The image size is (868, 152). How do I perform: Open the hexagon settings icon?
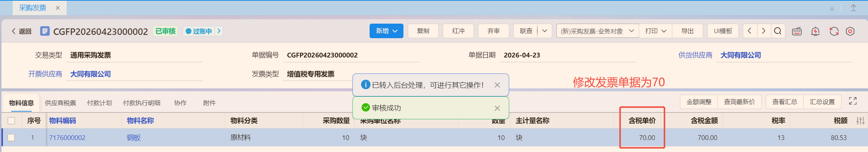(850, 31)
